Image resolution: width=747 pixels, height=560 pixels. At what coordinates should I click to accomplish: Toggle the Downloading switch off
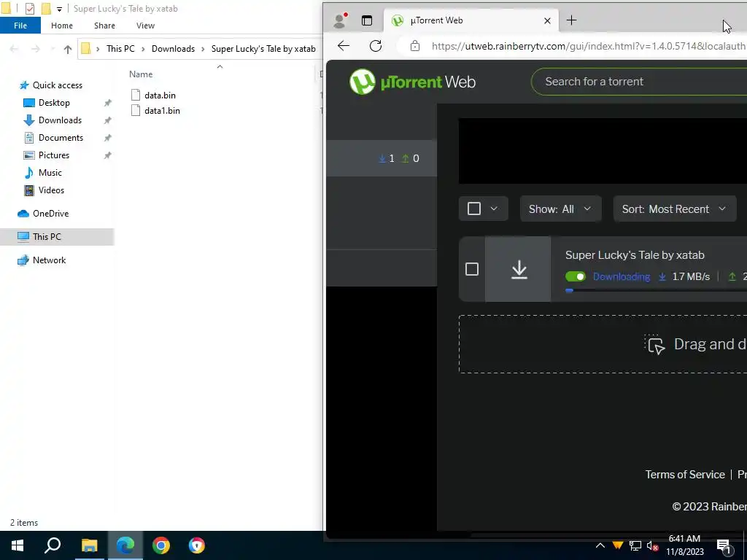575,276
